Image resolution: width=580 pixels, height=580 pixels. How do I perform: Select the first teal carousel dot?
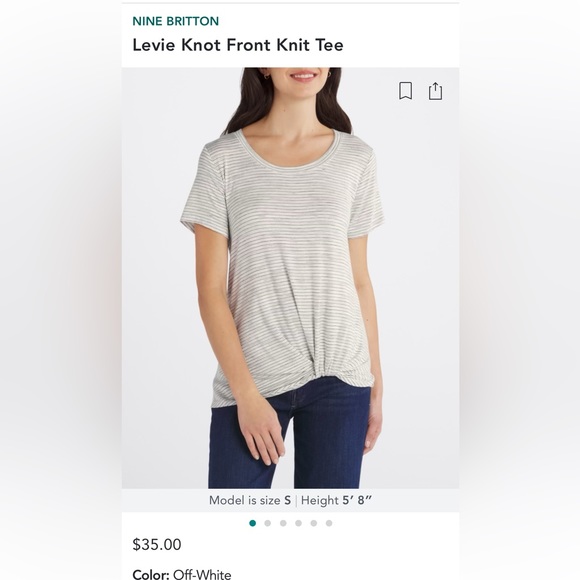point(253,523)
